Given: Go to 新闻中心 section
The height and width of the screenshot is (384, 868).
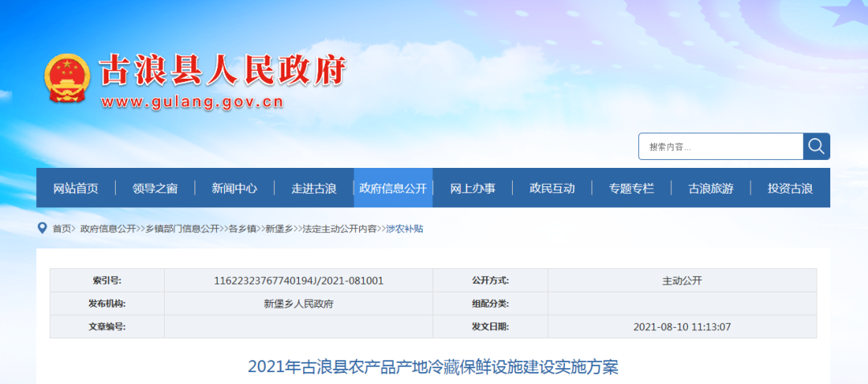Looking at the screenshot, I should point(234,188).
